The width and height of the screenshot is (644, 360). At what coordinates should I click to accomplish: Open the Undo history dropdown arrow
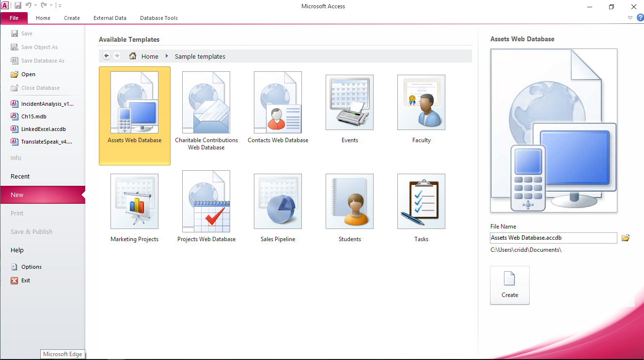36,6
